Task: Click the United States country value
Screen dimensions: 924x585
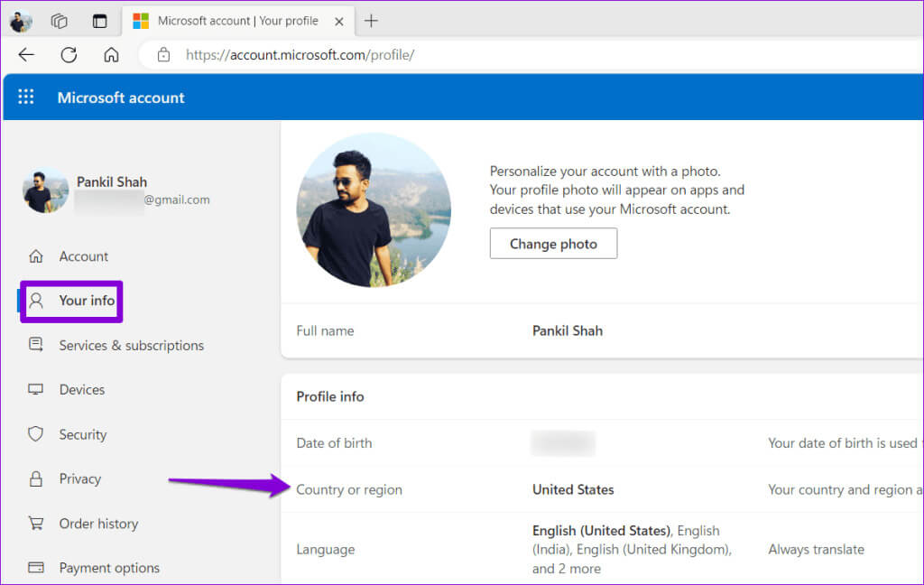Action: point(573,489)
